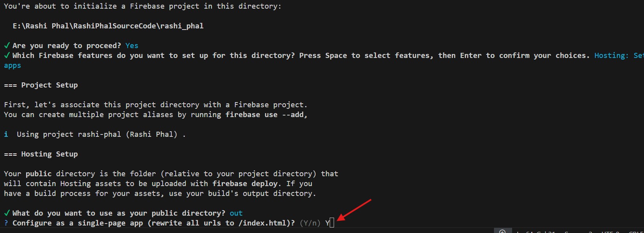Click the checkmark beside the public directory question
The width and height of the screenshot is (644, 233).
(7, 213)
